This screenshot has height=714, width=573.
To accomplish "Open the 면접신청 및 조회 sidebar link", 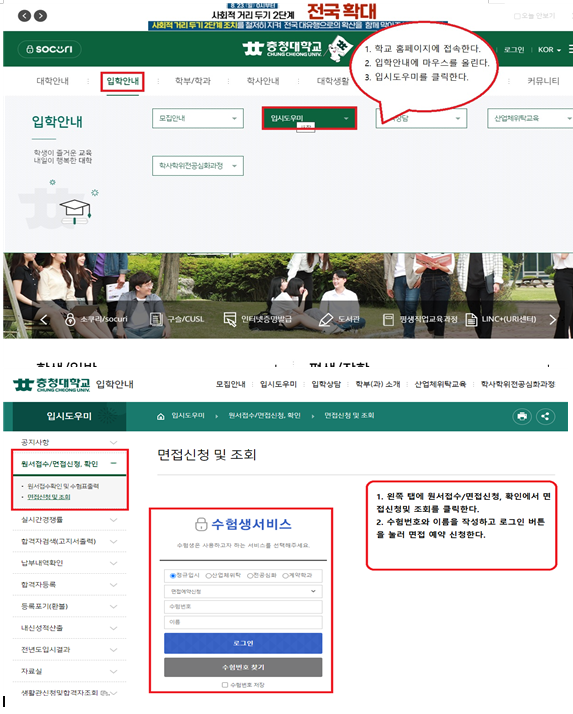I will tap(49, 497).
